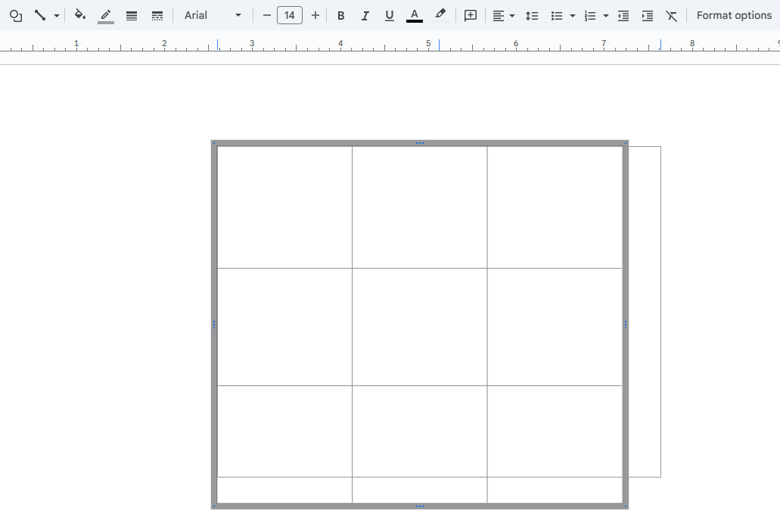Screen dimensions: 780x532
Task: Click the Border weight icon
Action: (x=132, y=15)
